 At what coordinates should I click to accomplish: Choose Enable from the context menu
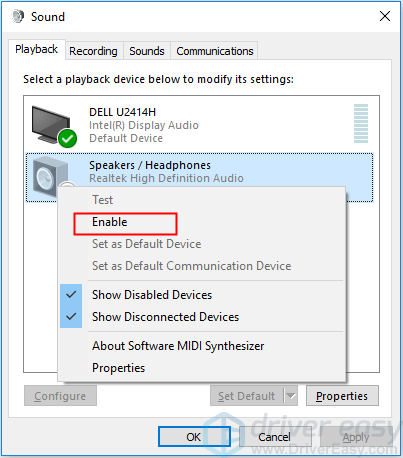pos(110,222)
